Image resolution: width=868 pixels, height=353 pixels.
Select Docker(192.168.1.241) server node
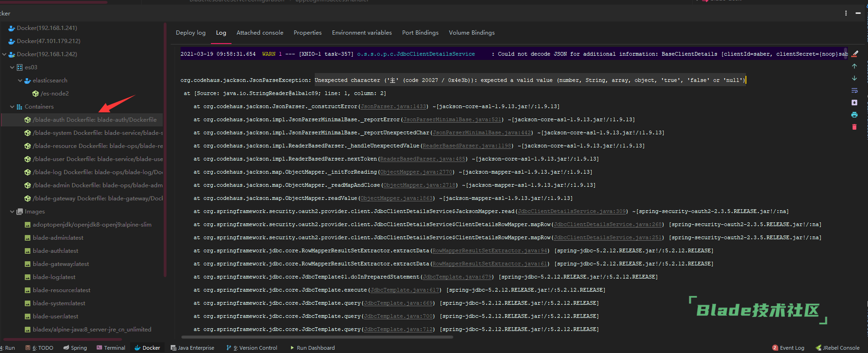point(47,28)
